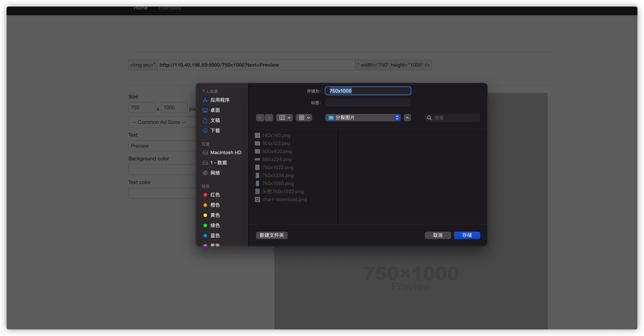The height and width of the screenshot is (336, 644).
Task: Click 取消 to dismiss the dialog
Action: (438, 235)
